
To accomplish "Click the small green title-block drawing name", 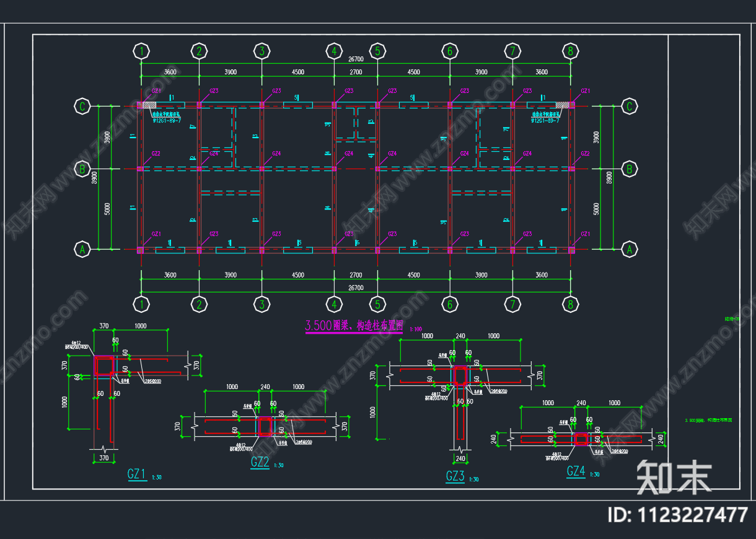I will click(x=708, y=420).
